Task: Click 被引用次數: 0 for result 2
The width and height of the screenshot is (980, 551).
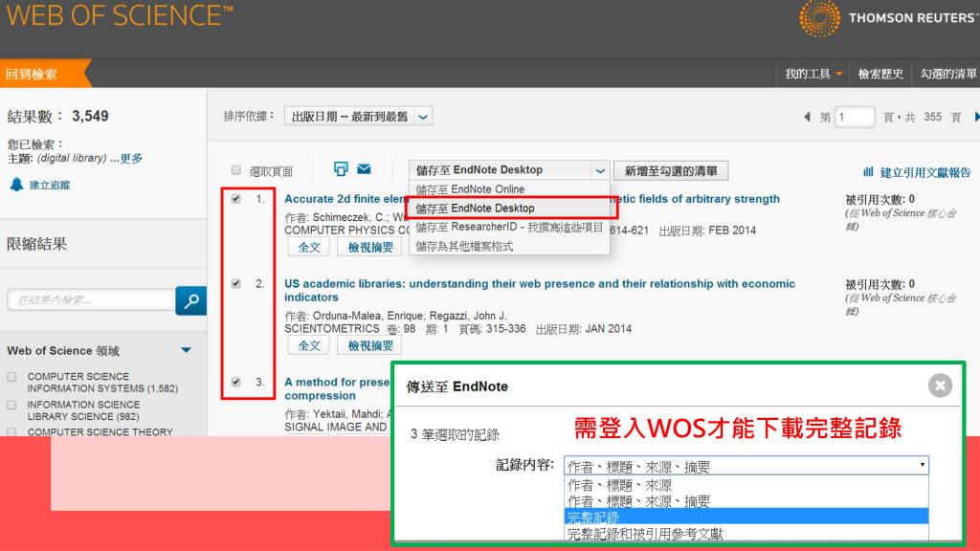Action: [880, 284]
